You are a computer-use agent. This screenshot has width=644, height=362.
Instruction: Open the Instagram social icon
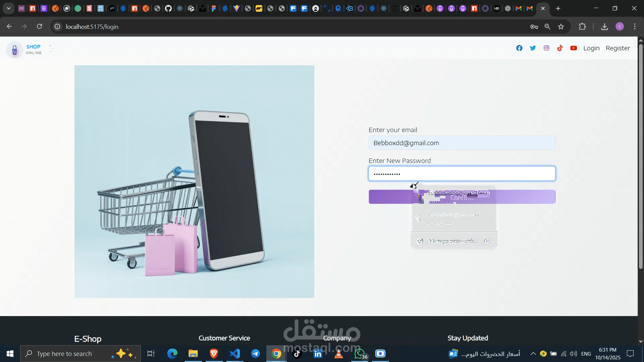[x=546, y=48]
